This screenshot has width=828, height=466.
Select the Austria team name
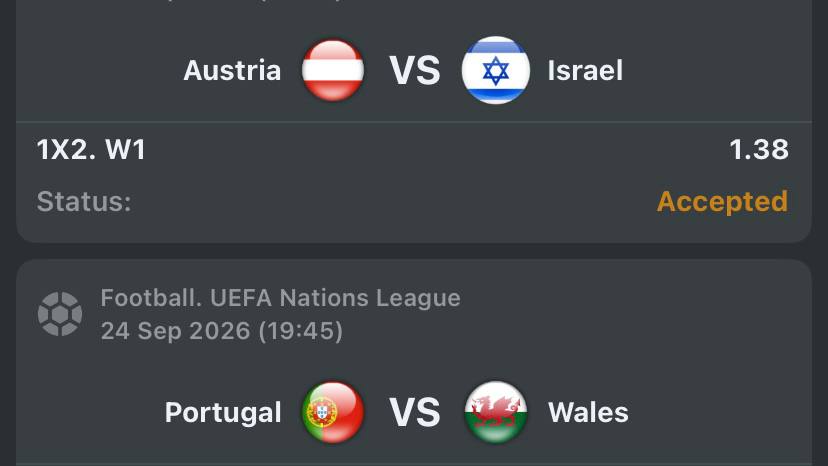(232, 70)
